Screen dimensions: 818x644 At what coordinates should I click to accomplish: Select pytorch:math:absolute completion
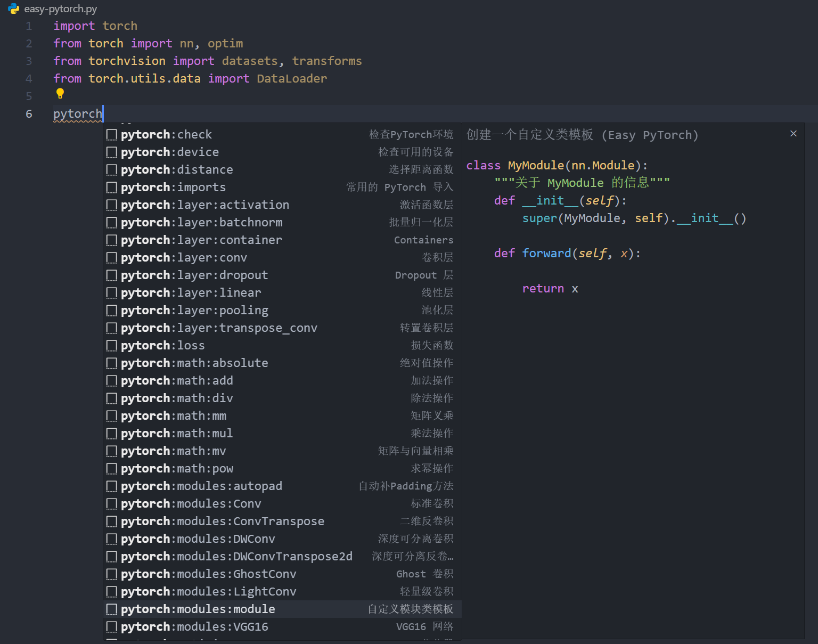coord(282,363)
